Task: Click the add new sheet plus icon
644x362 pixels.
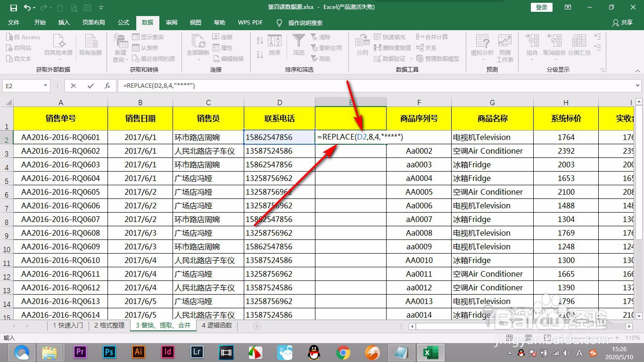Action: 257,326
